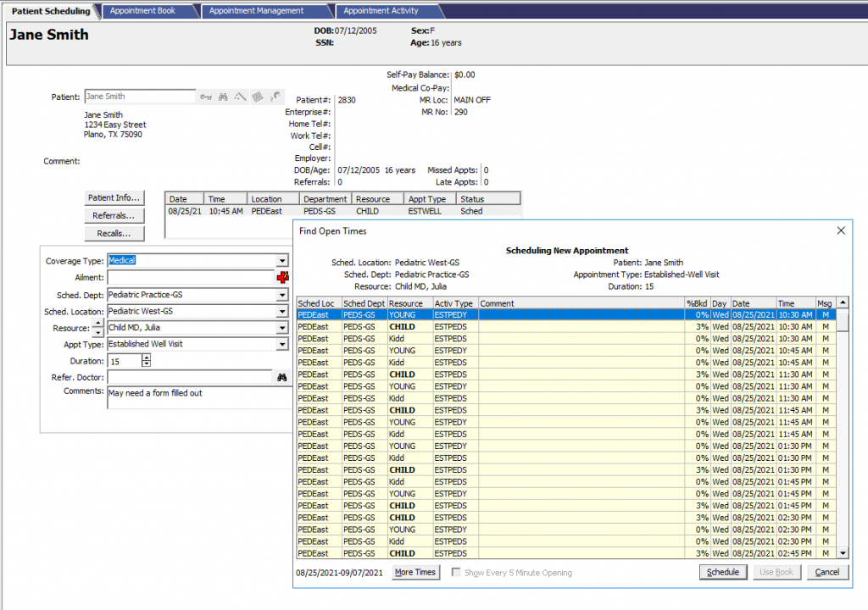Click the Cancel button in Find Open Times
The width and height of the screenshot is (868, 610).
(827, 573)
